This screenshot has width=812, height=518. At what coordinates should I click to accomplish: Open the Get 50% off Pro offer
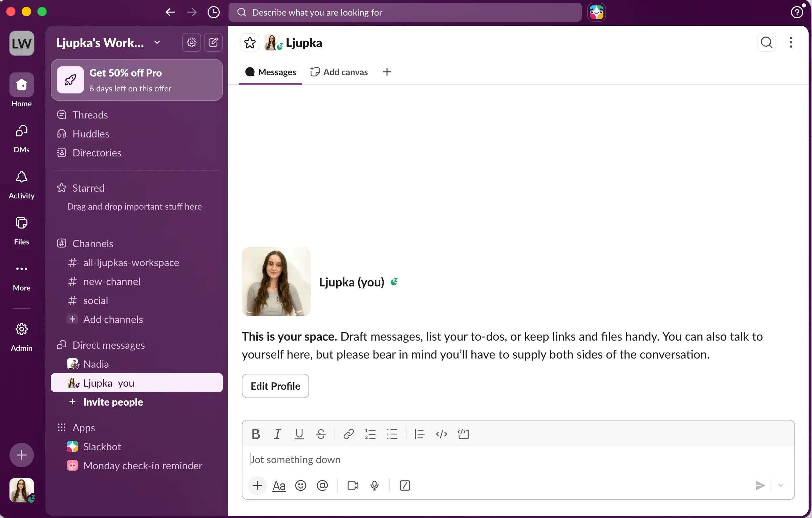[x=137, y=80]
